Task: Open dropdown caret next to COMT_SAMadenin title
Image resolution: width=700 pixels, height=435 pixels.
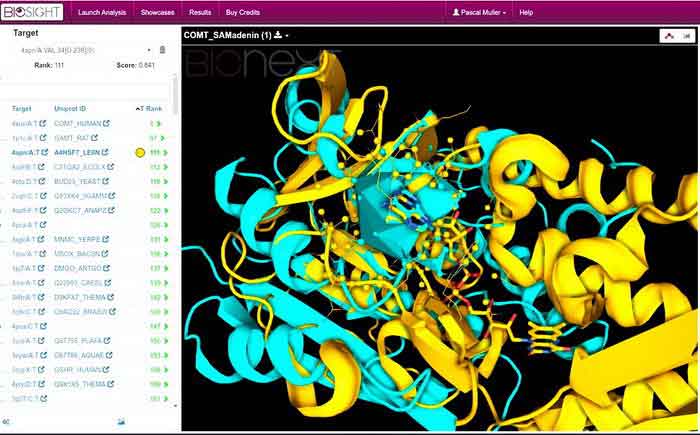Action: [x=288, y=36]
